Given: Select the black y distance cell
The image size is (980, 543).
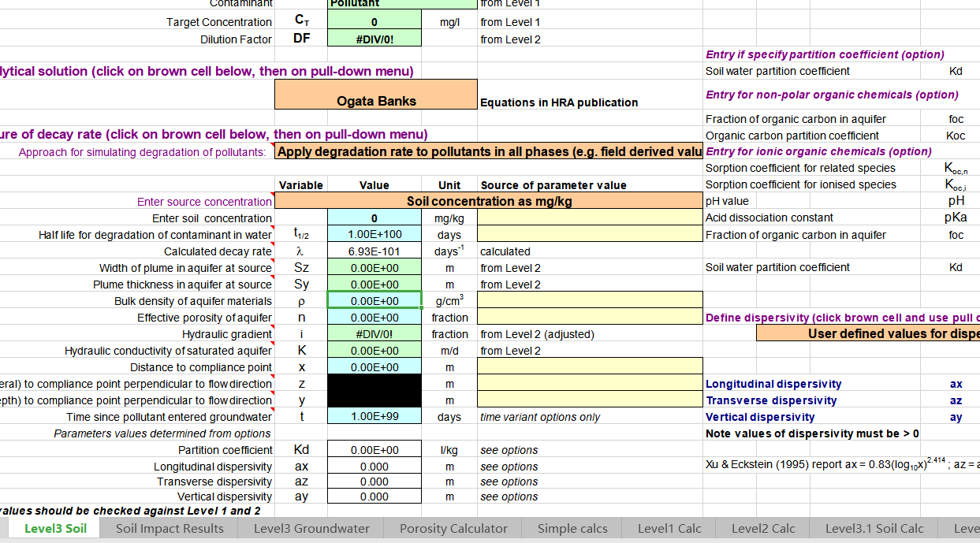Looking at the screenshot, I should (x=374, y=400).
